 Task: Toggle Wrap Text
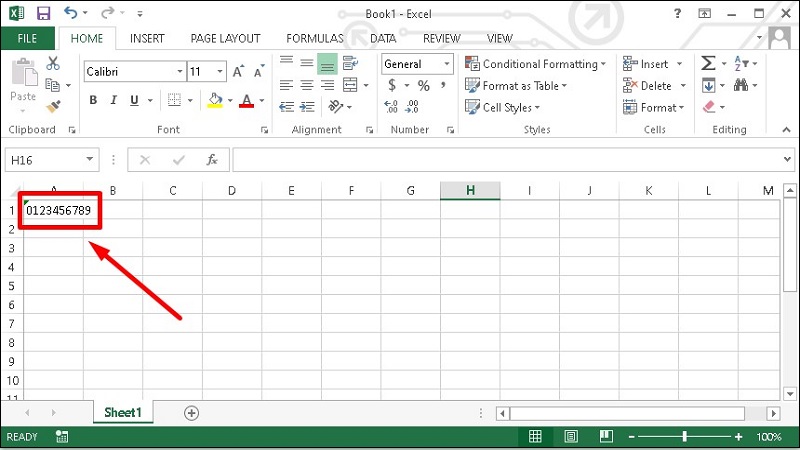(351, 63)
